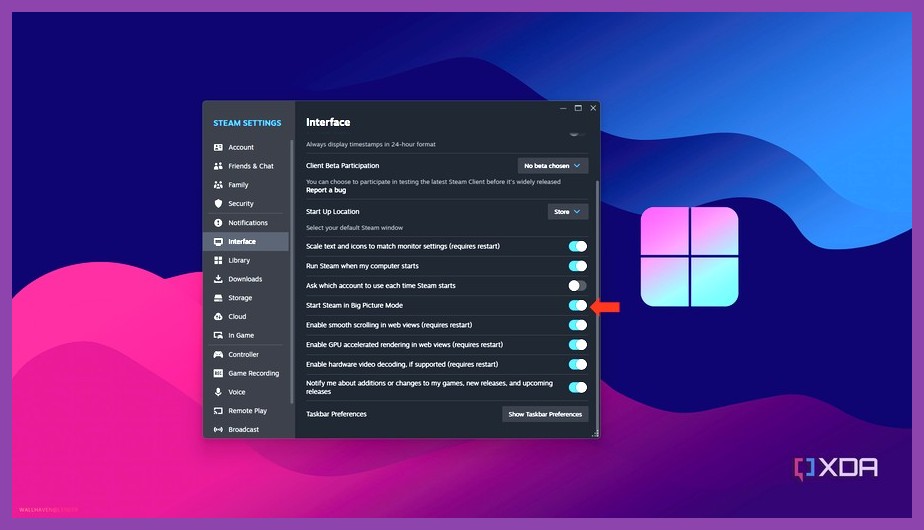Viewport: 924px width, 530px height.
Task: Open Family settings label
Action: tap(238, 185)
